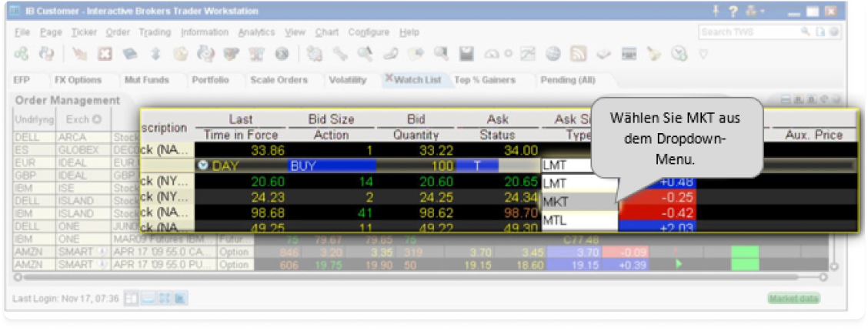The height and width of the screenshot is (331, 868).
Task: Click the calculator-like panel toolbar icon
Action: click(x=629, y=54)
